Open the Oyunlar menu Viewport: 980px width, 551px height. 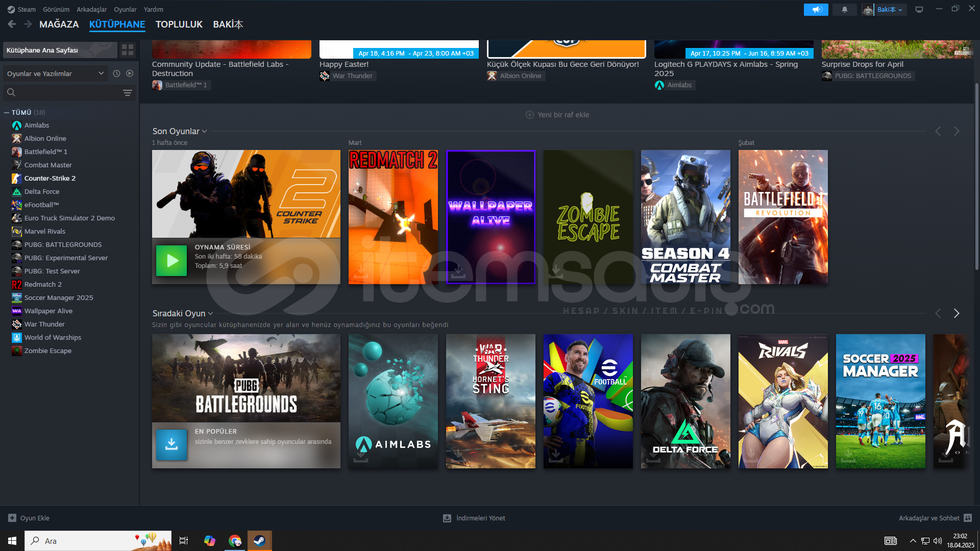click(125, 9)
